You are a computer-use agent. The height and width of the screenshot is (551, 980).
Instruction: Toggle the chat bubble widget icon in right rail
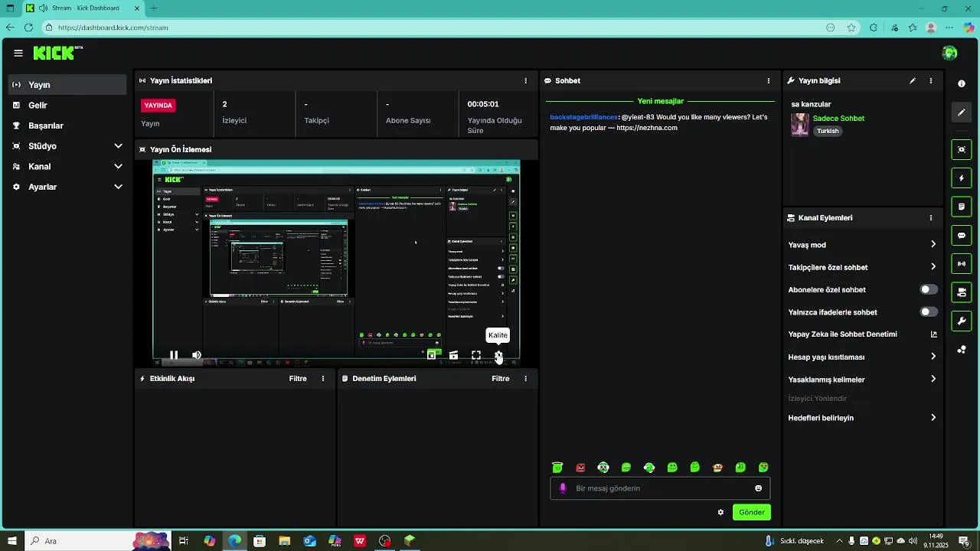point(962,235)
